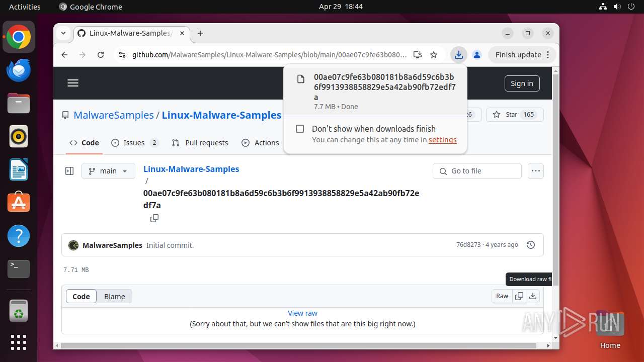Open the Linux-Malware-Samples repository title link

pyautogui.click(x=221, y=115)
